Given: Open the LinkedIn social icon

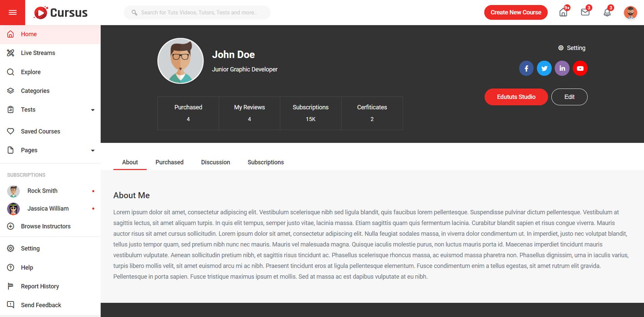Looking at the screenshot, I should click(x=562, y=68).
